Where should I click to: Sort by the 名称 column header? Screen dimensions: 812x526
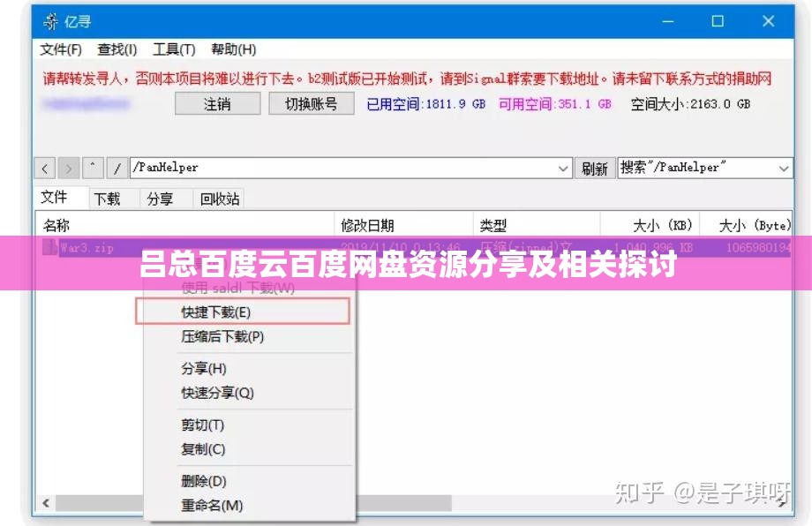pos(184,225)
